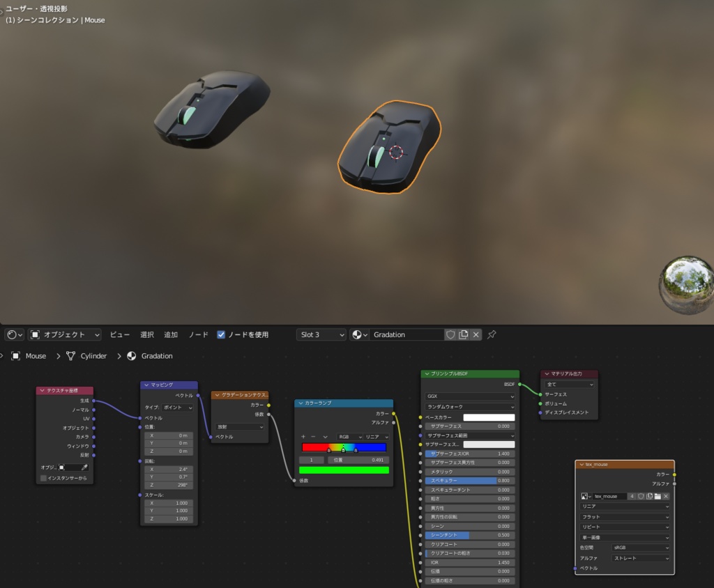The width and height of the screenshot is (714, 588).
Task: Click the green color swatch in カラーランプ
Action: pos(344,470)
